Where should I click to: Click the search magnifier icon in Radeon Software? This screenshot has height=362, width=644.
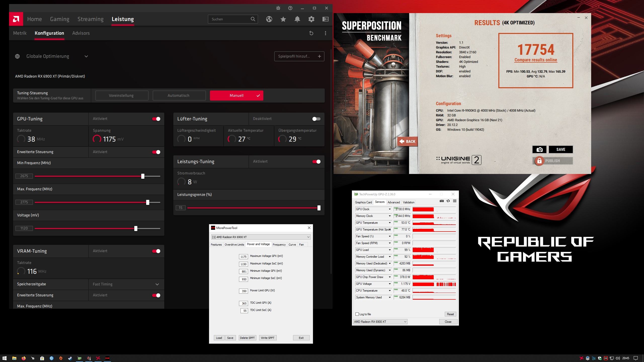[x=253, y=19]
